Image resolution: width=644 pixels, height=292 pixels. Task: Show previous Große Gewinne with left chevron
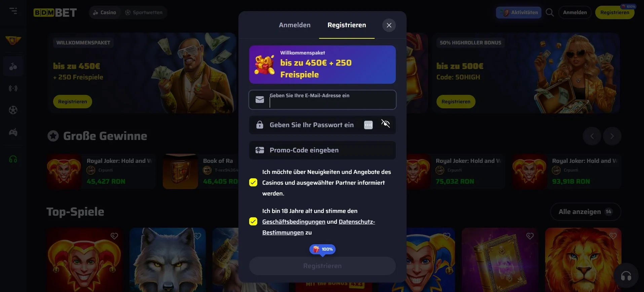pyautogui.click(x=592, y=136)
